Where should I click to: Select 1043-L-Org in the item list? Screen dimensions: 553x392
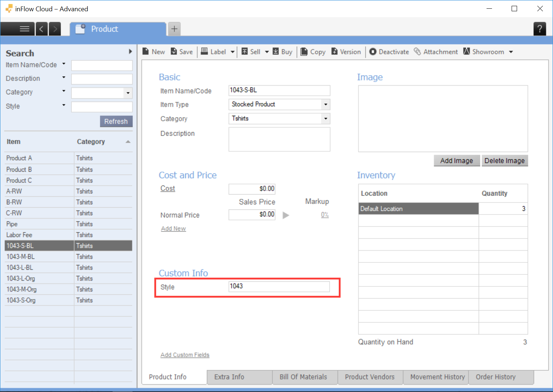pos(68,278)
